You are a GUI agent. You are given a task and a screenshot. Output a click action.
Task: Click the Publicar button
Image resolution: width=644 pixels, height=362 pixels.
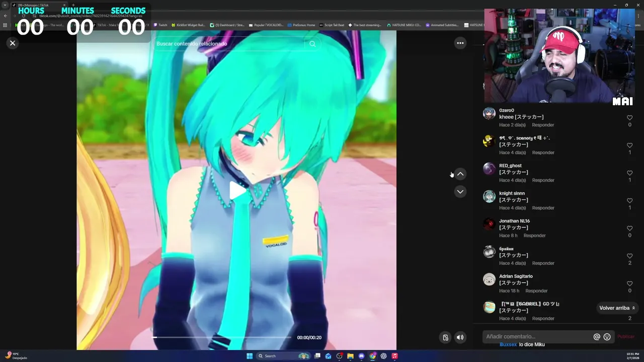click(x=626, y=337)
